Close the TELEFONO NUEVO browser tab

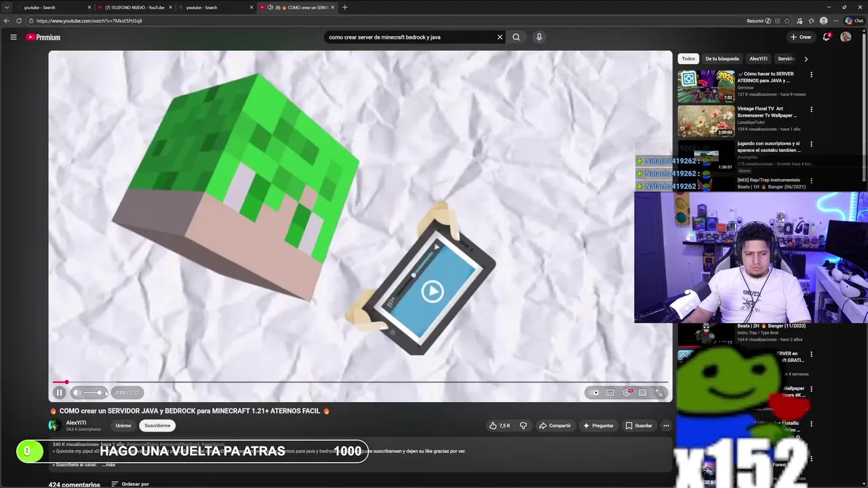(x=170, y=7)
